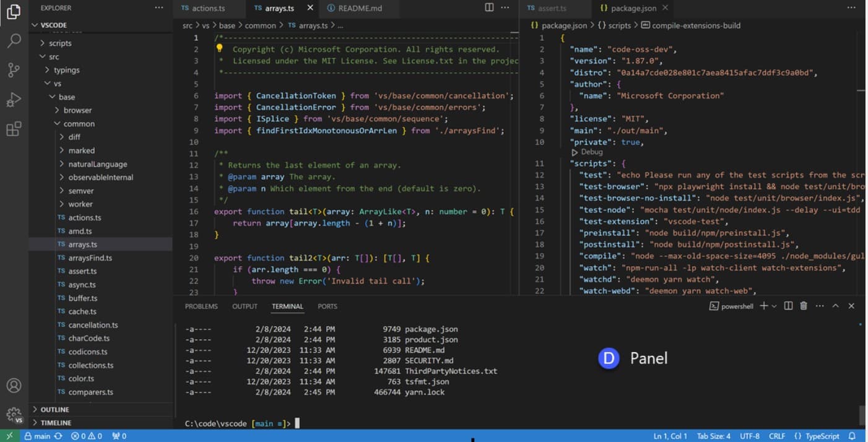868x442 pixels.
Task: Open the Explorer view in activity bar
Action: (14, 11)
